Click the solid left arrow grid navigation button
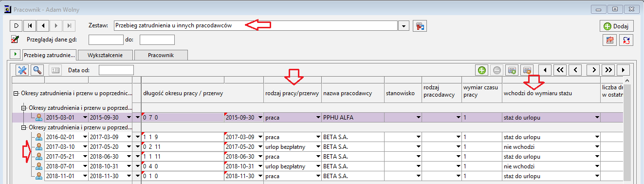 [x=545, y=70]
